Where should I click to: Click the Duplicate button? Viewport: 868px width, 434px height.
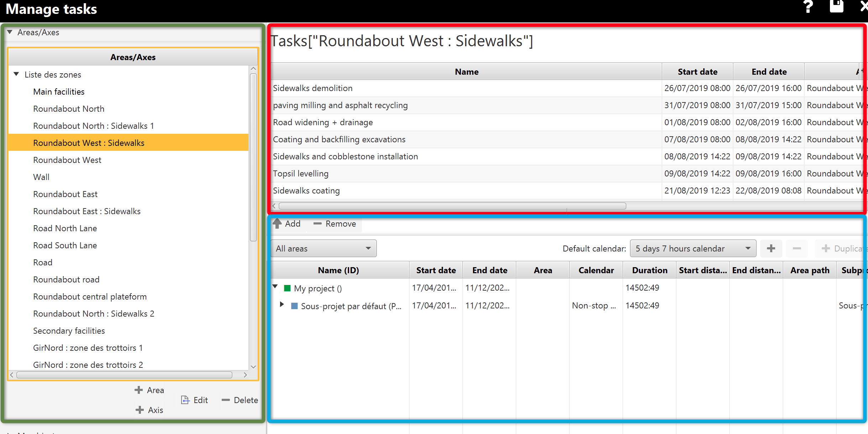[841, 248]
